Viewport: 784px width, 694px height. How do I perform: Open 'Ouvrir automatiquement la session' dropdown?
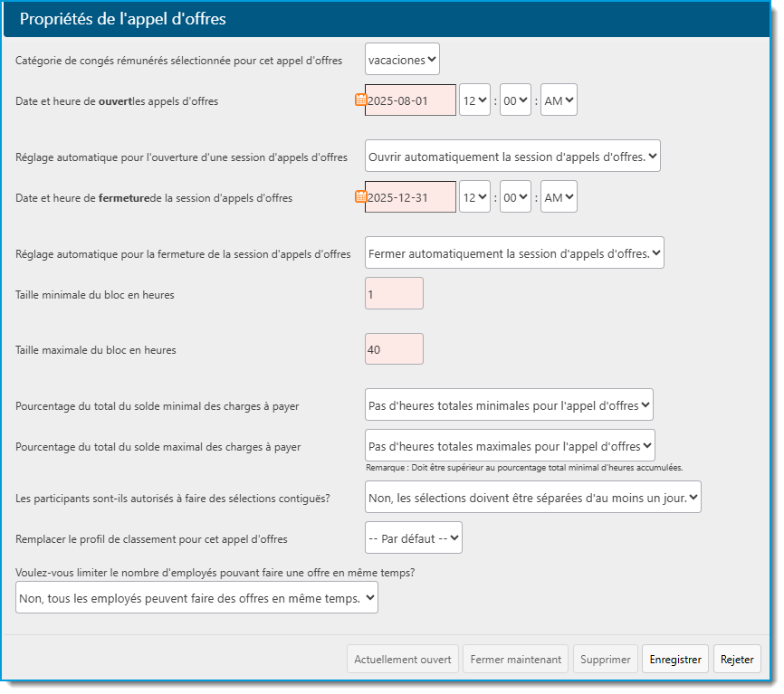(x=512, y=156)
